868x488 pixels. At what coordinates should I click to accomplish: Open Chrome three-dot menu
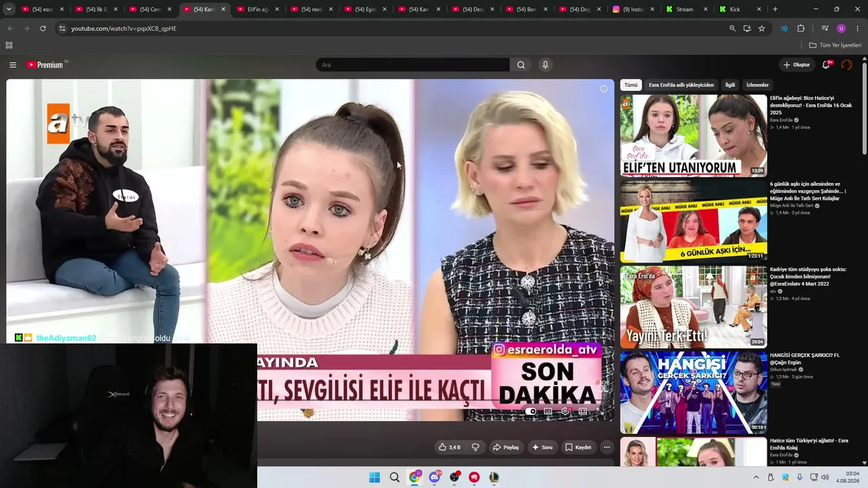point(858,28)
